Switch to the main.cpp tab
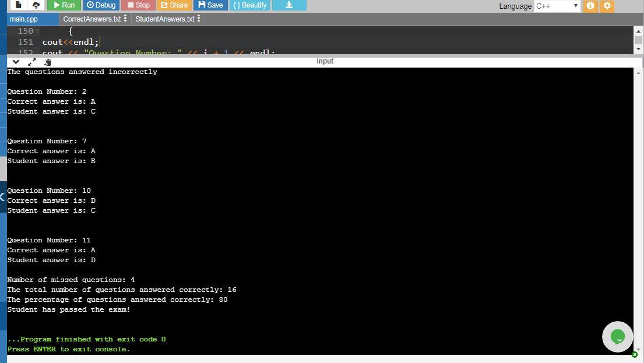 (x=24, y=19)
